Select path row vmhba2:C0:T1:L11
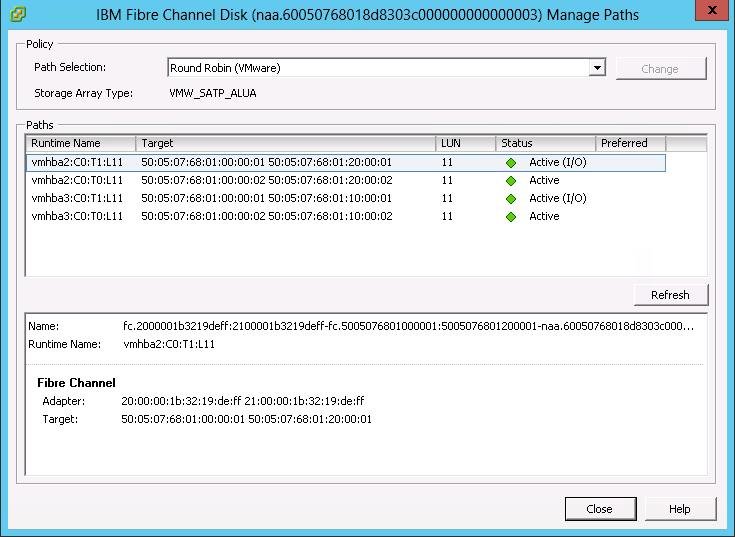Screen dimensions: 735x537 click(x=346, y=163)
